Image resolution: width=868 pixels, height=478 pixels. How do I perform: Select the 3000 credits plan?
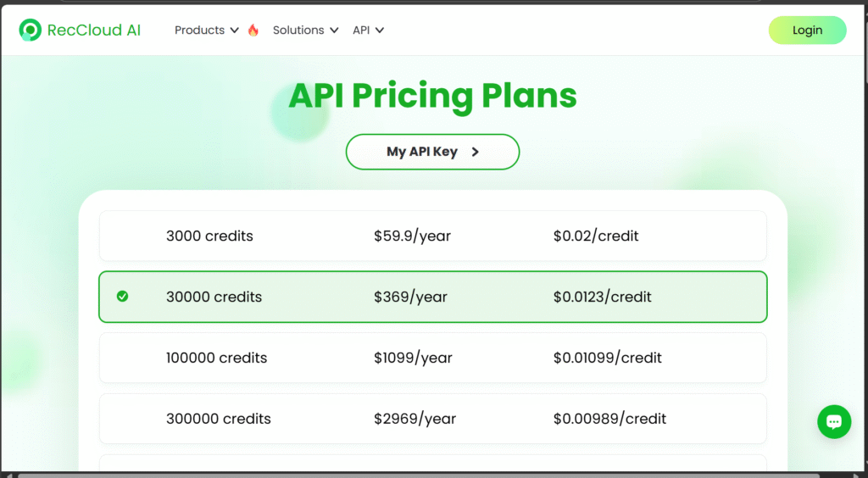pos(432,236)
